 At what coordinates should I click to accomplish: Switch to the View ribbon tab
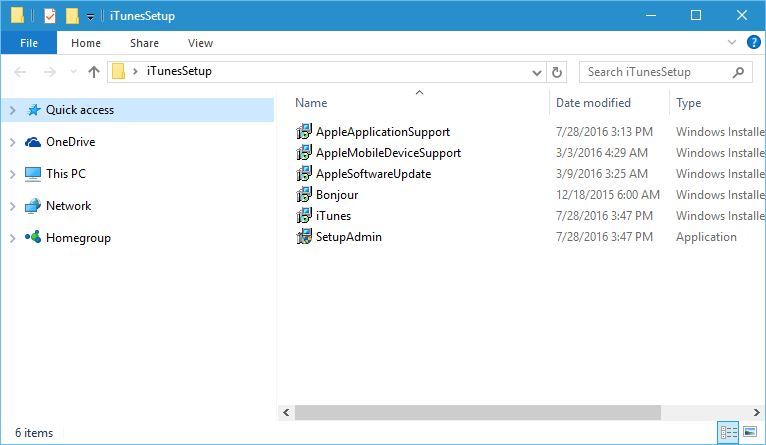(x=200, y=43)
